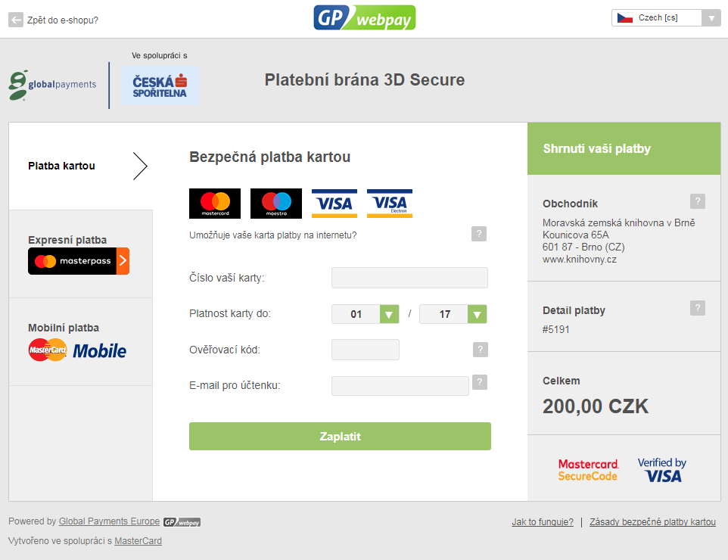Open the Czech language selector
The height and width of the screenshot is (560, 728).
pyautogui.click(x=666, y=17)
